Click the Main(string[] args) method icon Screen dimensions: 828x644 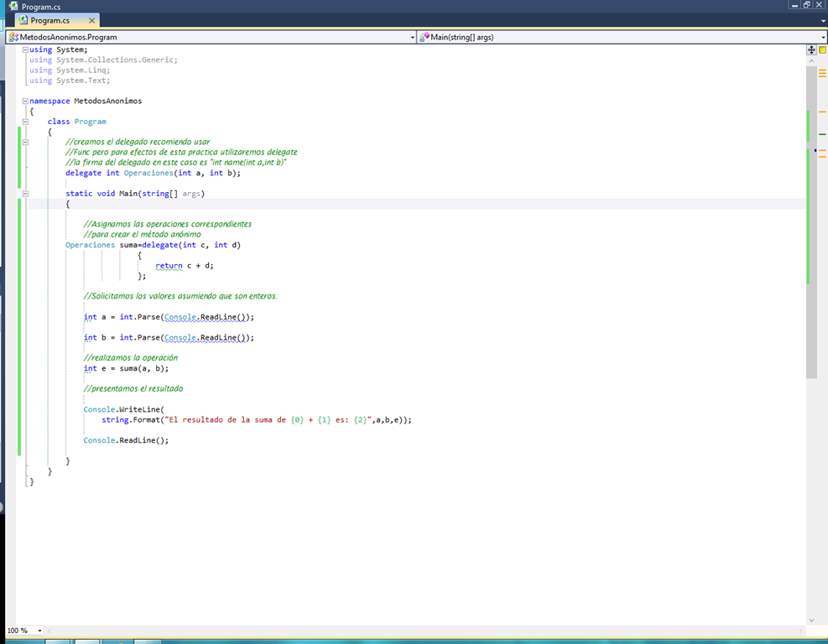[426, 36]
